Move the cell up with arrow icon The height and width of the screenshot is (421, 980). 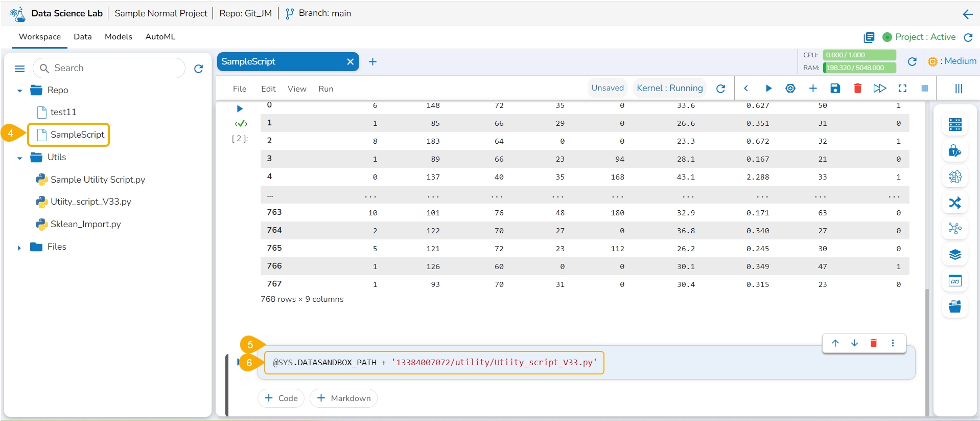(835, 343)
